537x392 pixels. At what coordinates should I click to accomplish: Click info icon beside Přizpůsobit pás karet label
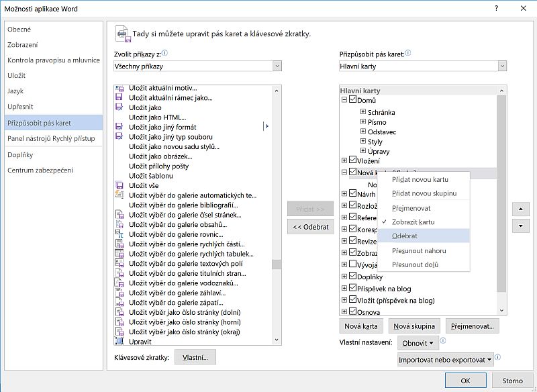pyautogui.click(x=408, y=53)
